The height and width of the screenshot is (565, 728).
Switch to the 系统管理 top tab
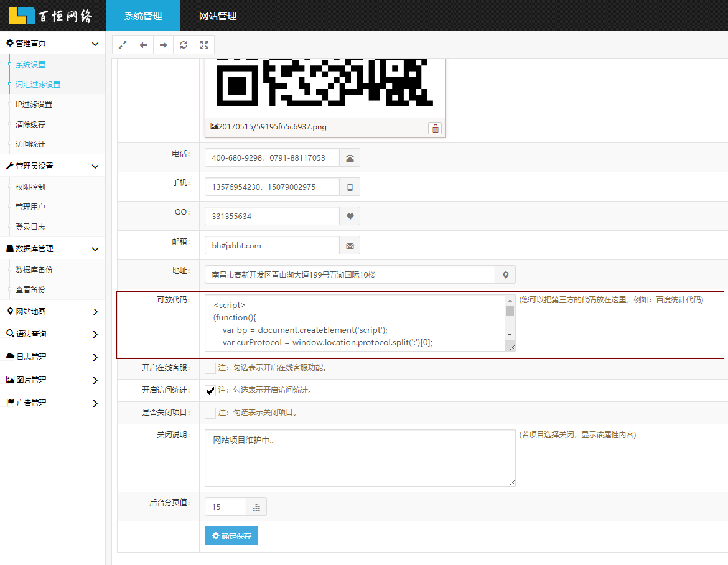tap(143, 16)
